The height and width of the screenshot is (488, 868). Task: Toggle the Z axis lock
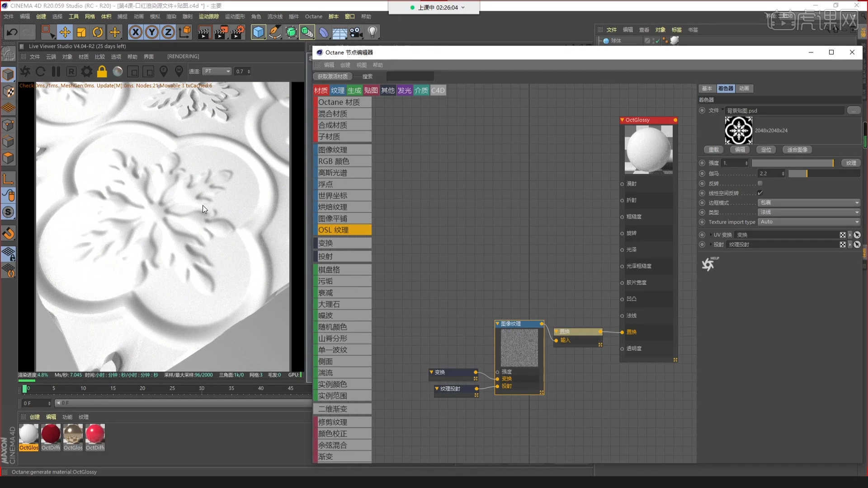pyautogui.click(x=168, y=32)
